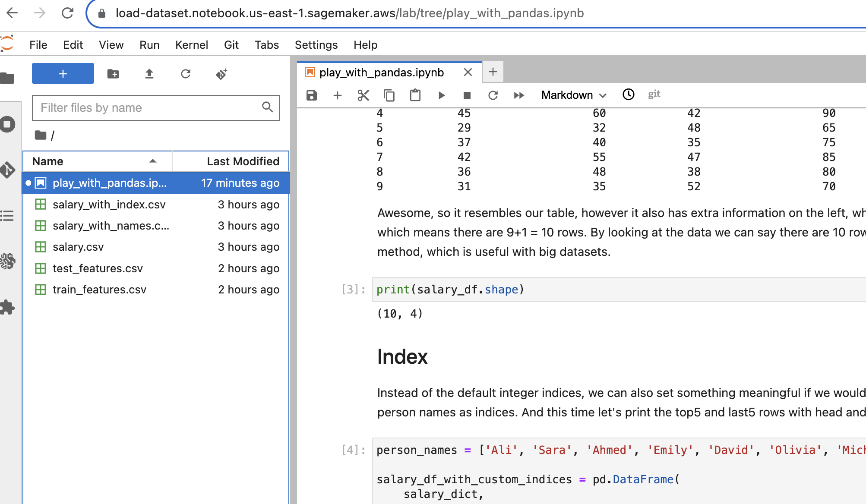Restart the kernel toolbar icon

pos(493,95)
